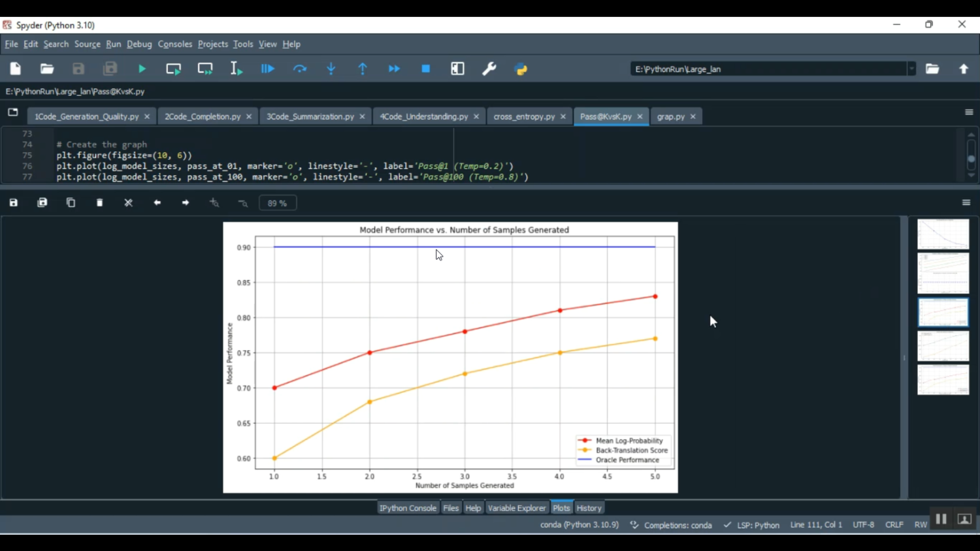Screen dimensions: 980x551
Task: Select the first plot thumbnail in sidebar
Action: [x=943, y=234]
